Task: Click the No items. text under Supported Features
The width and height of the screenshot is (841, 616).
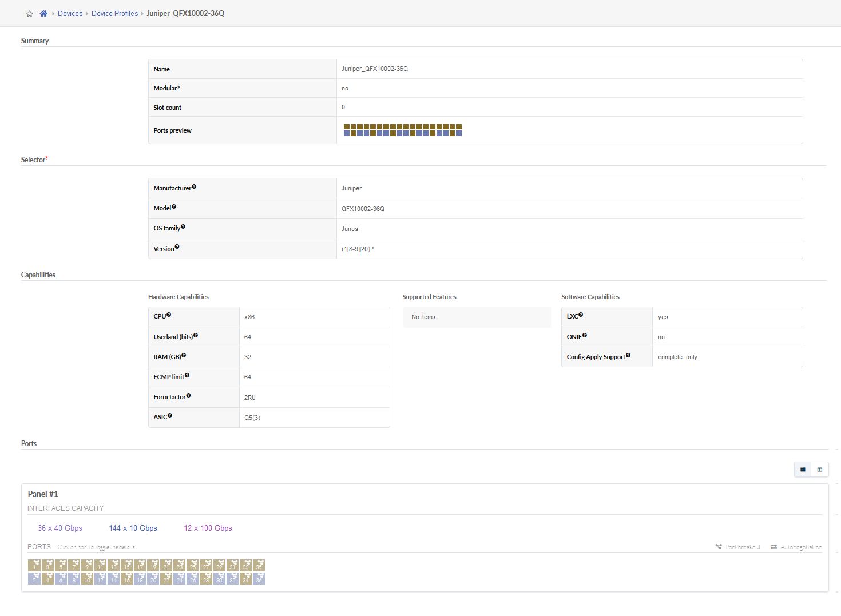Action: (425, 317)
